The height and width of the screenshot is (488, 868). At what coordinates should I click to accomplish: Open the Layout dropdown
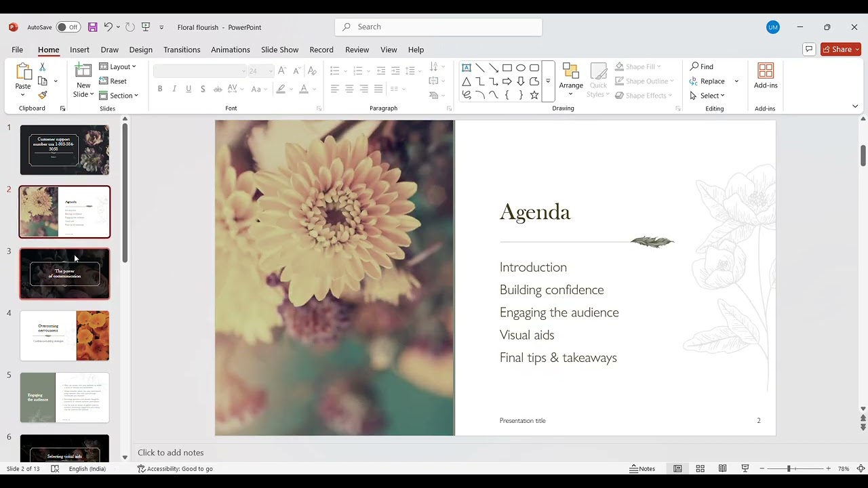pos(117,66)
